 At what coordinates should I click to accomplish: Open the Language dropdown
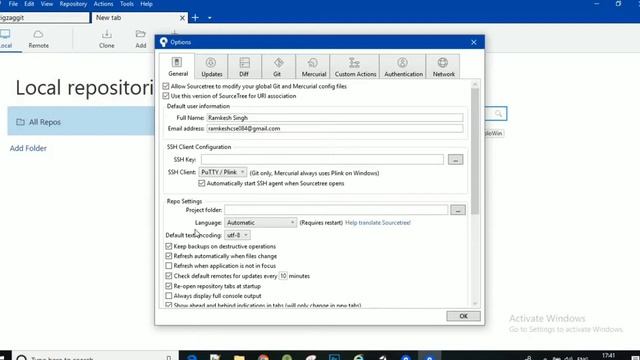(x=260, y=222)
